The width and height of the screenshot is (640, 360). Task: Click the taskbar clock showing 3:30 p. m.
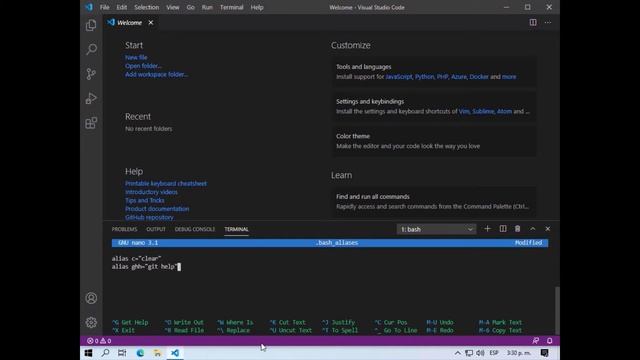pos(519,353)
